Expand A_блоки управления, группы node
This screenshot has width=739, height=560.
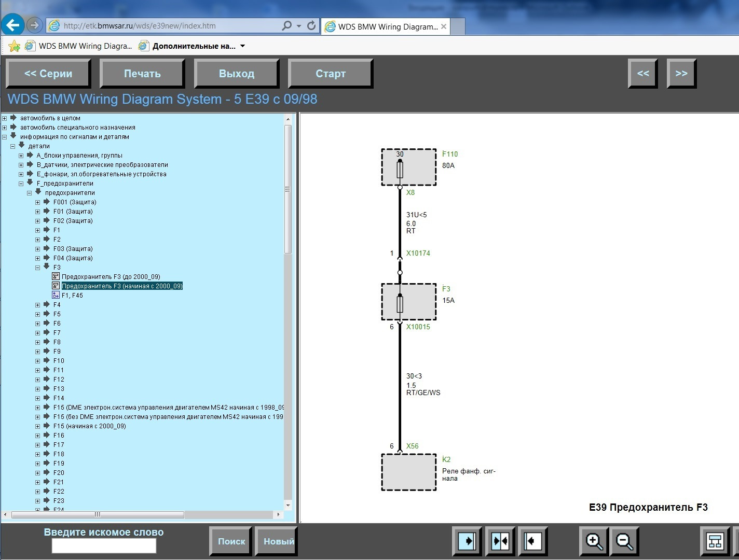pyautogui.click(x=21, y=156)
